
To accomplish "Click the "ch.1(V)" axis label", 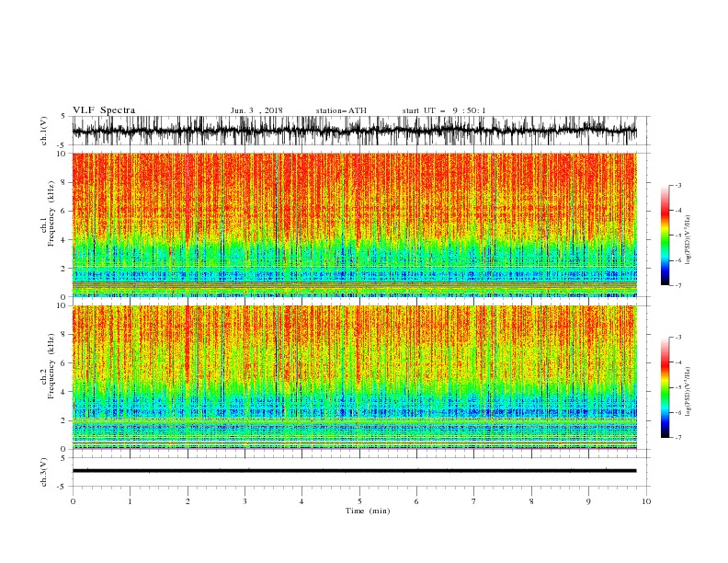I will point(44,131).
